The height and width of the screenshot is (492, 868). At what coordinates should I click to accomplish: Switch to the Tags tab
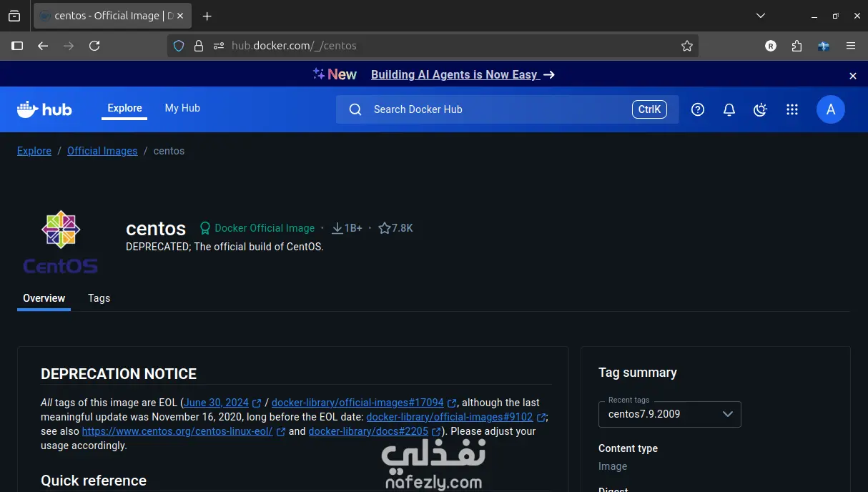pyautogui.click(x=99, y=298)
